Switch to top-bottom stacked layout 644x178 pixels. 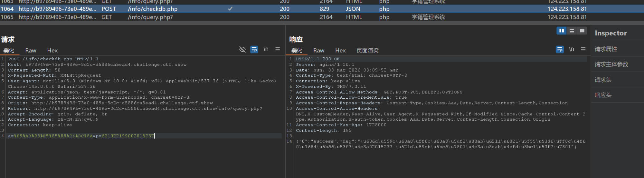tap(572, 31)
